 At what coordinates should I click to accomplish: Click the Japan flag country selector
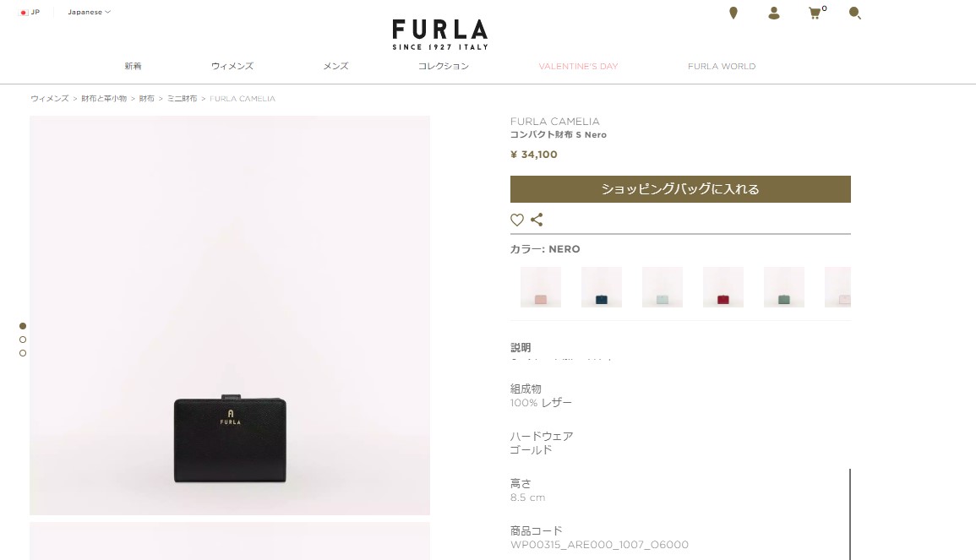30,13
